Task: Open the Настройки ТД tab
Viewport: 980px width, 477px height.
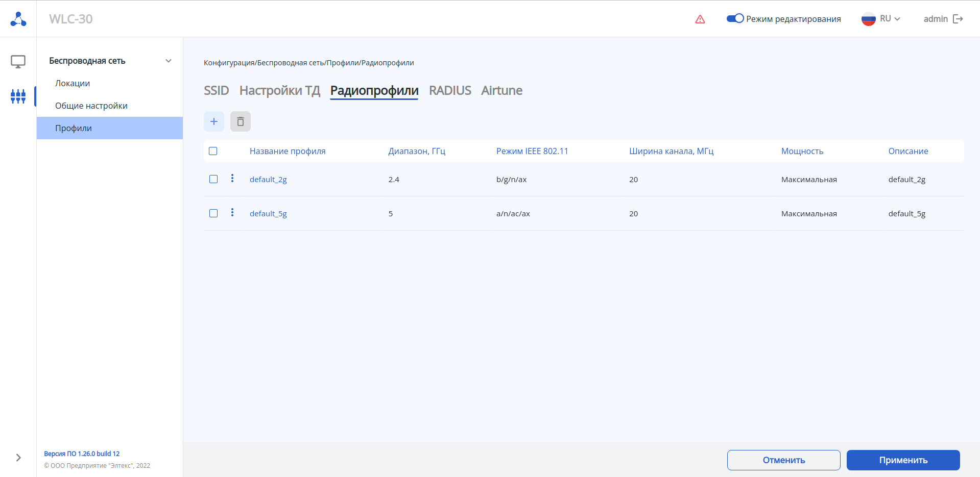Action: (279, 90)
